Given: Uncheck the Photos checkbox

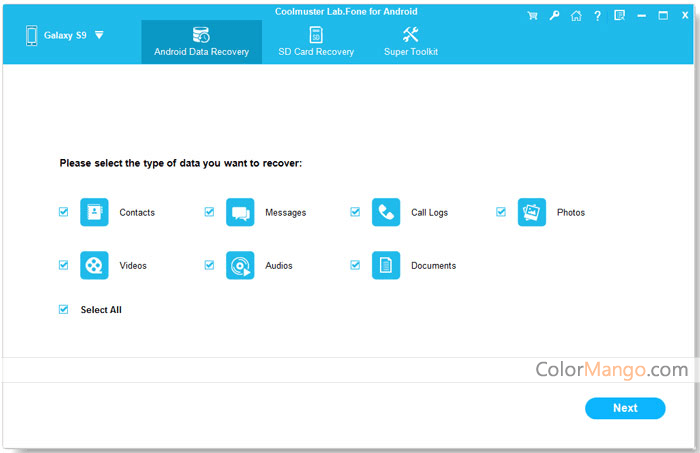Looking at the screenshot, I should coord(502,212).
